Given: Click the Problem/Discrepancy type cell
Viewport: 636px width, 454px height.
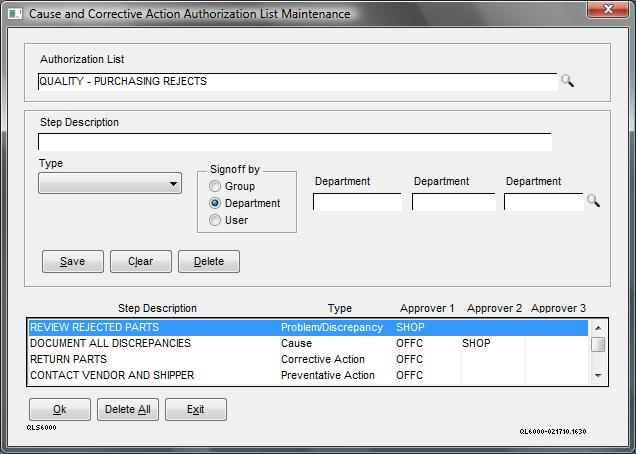Looking at the screenshot, I should pos(332,327).
